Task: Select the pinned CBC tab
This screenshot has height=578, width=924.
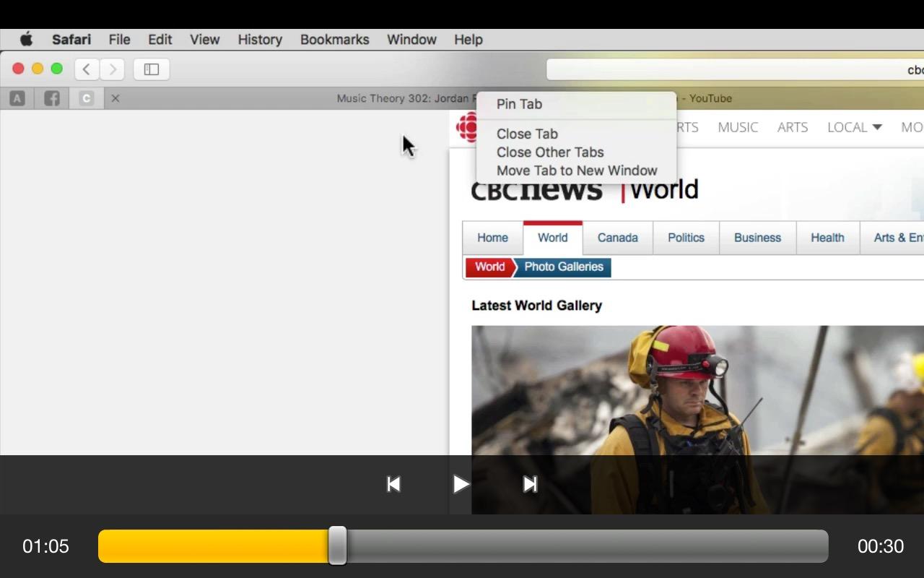Action: 87,98
